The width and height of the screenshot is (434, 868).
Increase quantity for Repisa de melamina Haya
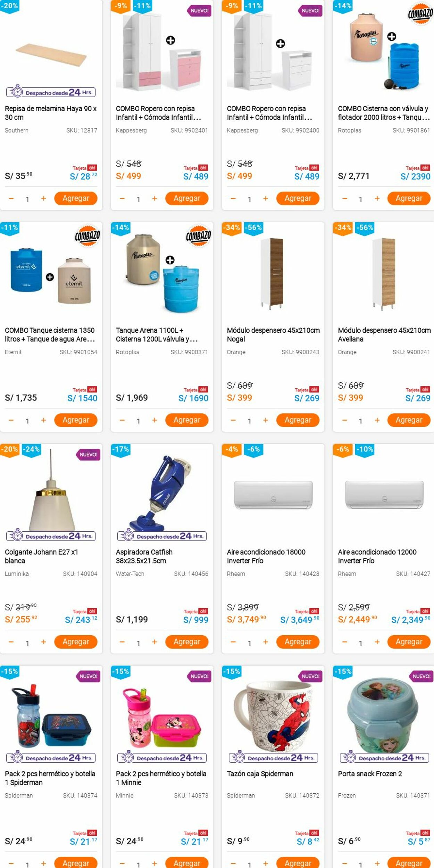[43, 199]
